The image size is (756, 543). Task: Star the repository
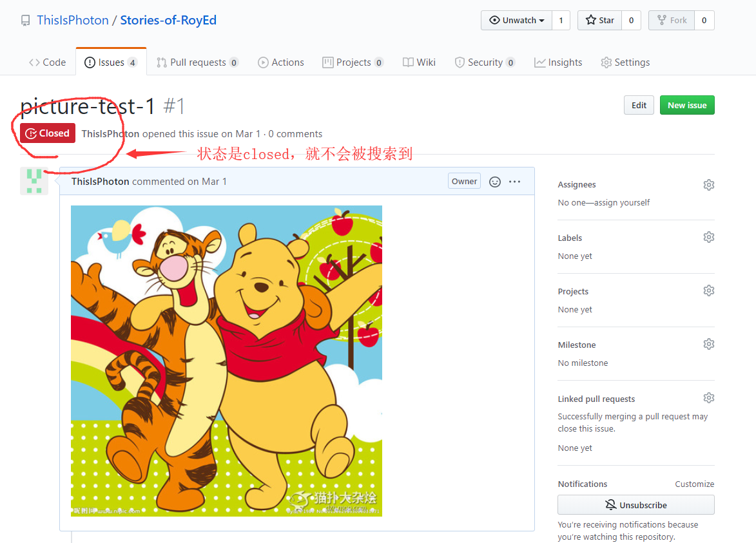pos(600,20)
